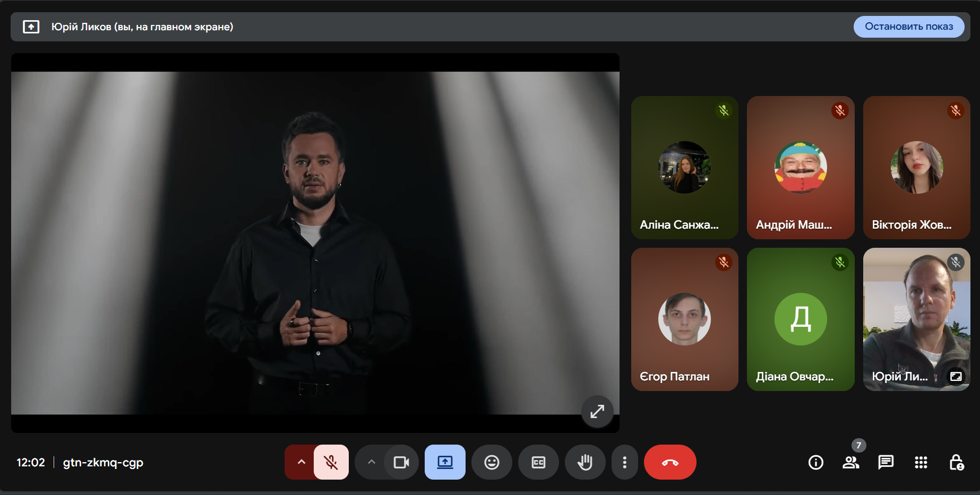Raise your hand
The image size is (980, 495).
585,462
